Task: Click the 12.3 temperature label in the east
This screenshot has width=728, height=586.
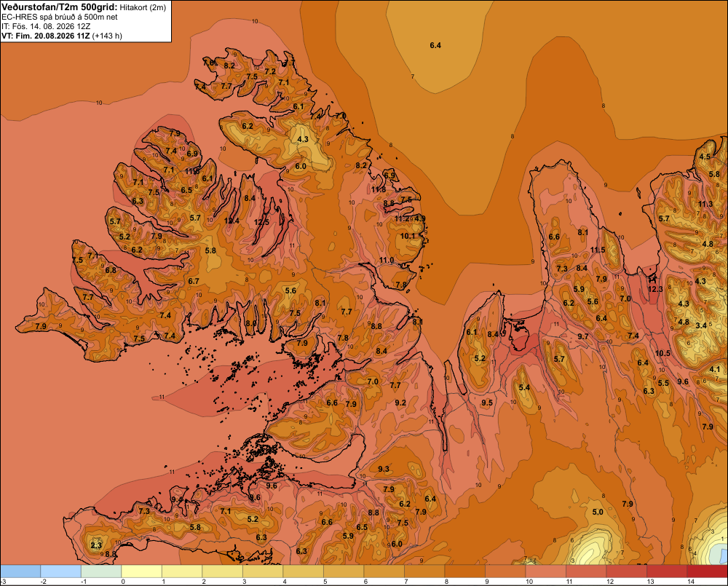Action: coord(655,289)
